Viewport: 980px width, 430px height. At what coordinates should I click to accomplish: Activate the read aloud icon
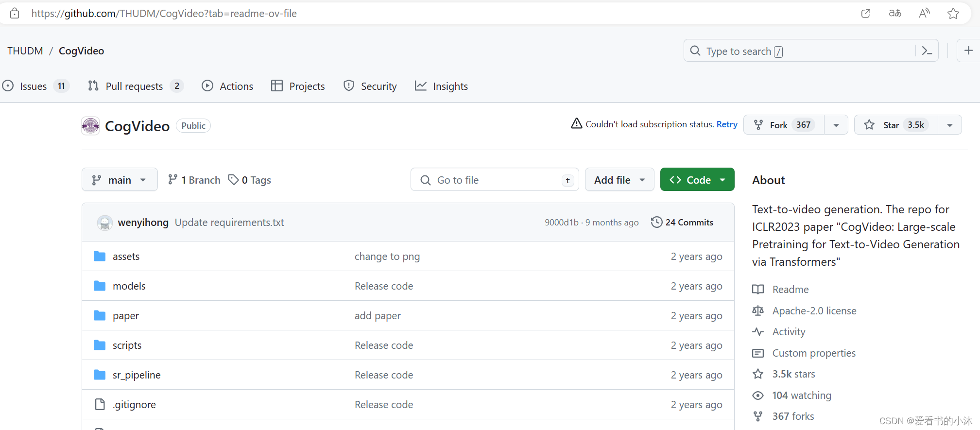tap(924, 14)
